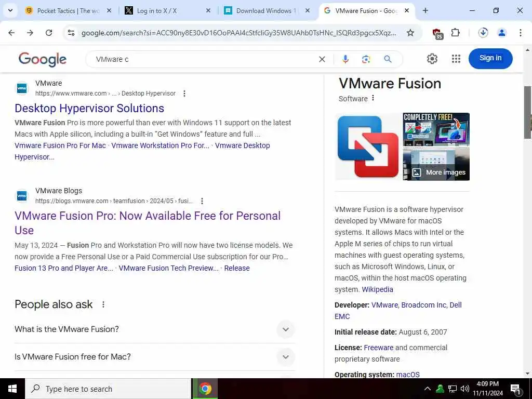Close the Pocket Tactics tab
The image size is (532, 399).
(x=109, y=10)
